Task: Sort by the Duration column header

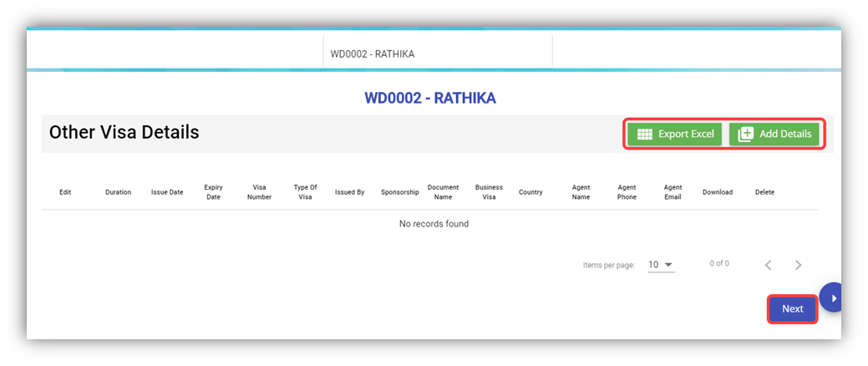Action: [x=118, y=192]
